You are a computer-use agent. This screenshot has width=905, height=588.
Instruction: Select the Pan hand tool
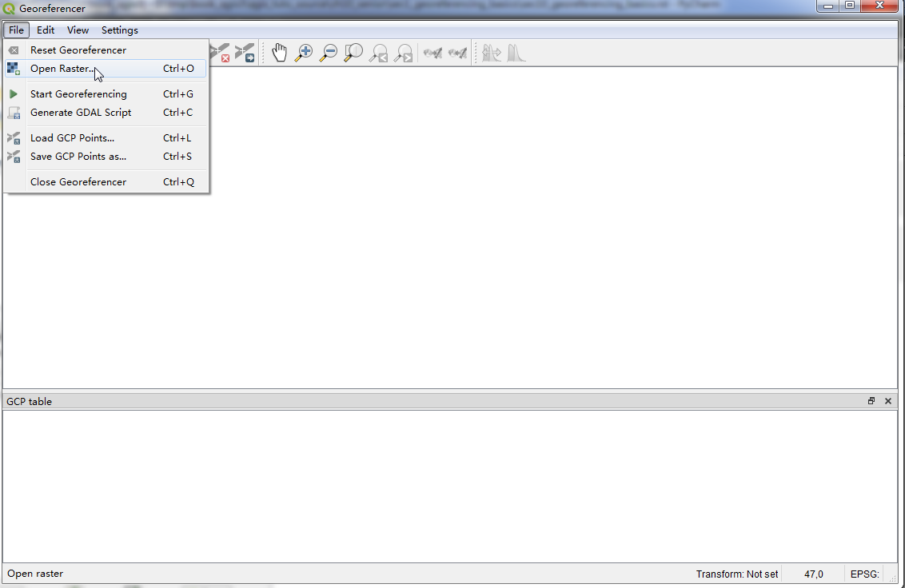[x=279, y=53]
